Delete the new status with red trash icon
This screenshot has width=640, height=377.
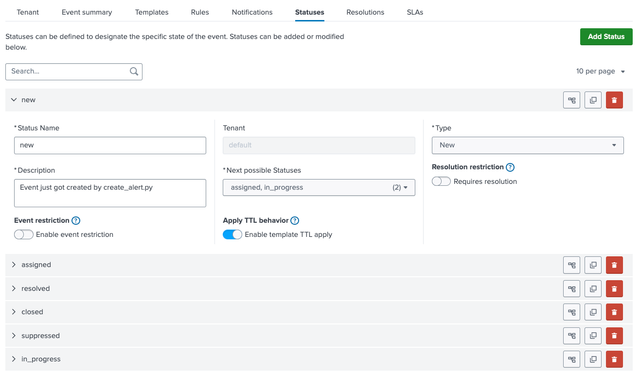point(614,100)
